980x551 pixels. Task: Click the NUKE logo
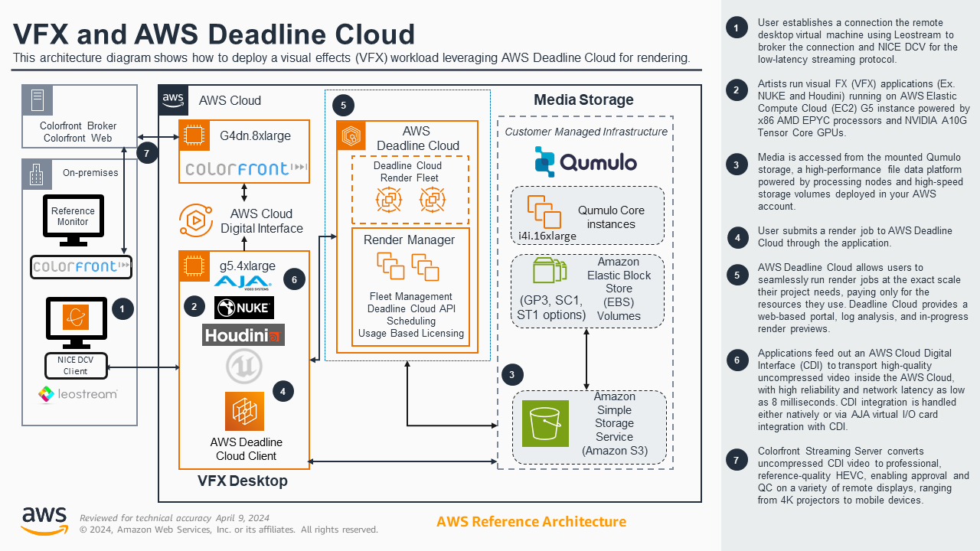pos(244,308)
